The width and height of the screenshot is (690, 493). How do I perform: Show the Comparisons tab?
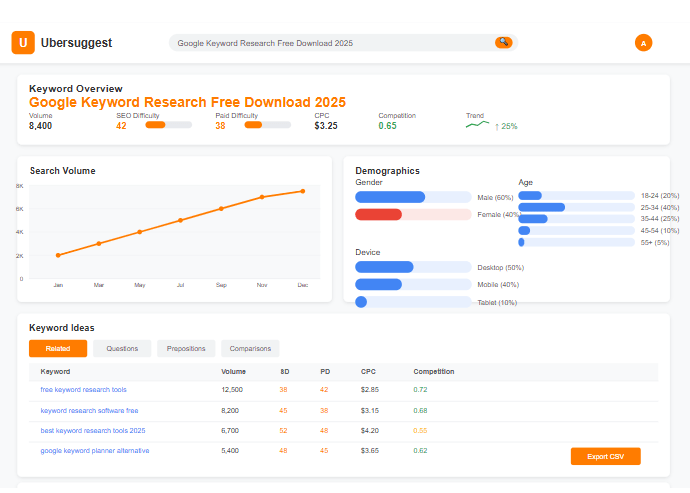pyautogui.click(x=250, y=348)
